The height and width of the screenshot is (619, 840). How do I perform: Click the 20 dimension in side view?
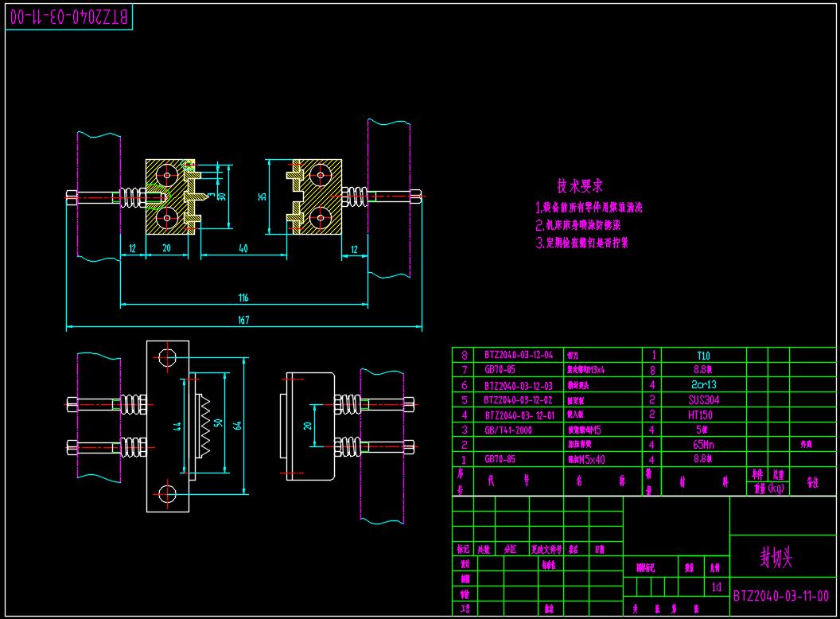point(307,426)
